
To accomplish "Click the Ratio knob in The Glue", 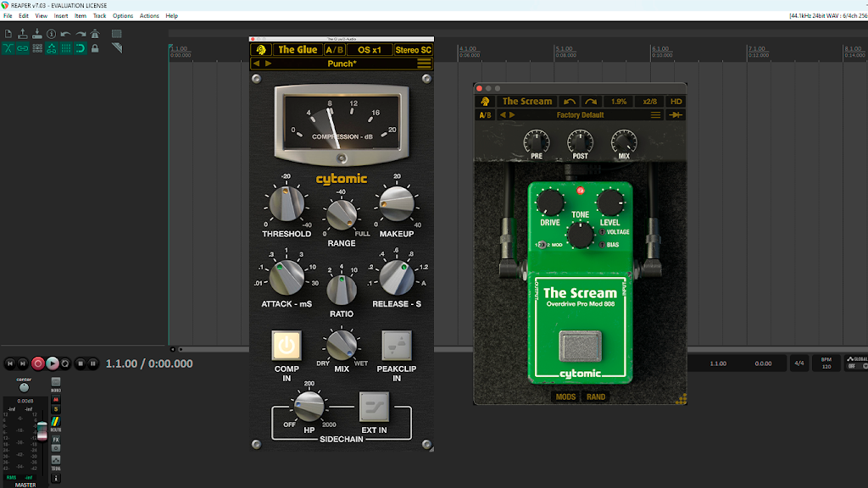I will coord(341,290).
